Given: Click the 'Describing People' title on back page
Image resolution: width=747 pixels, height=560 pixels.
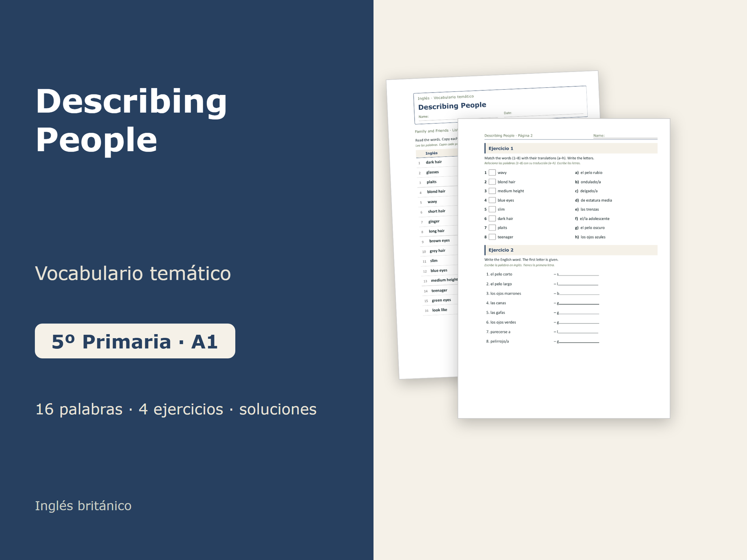Looking at the screenshot, I should 452,106.
